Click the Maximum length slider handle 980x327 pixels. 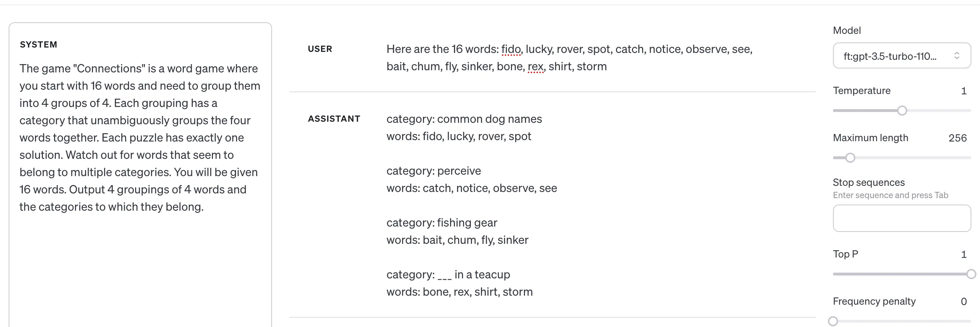tap(850, 158)
